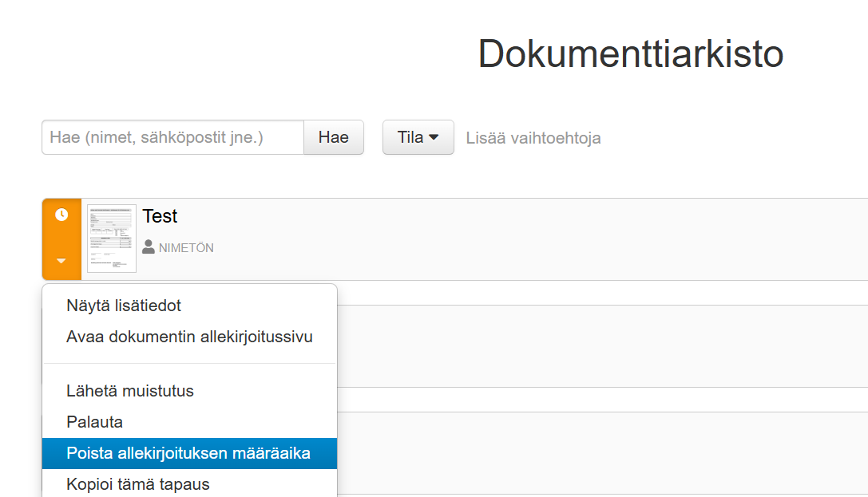The height and width of the screenshot is (497, 868).
Task: Open the Test document title
Action: (x=160, y=216)
